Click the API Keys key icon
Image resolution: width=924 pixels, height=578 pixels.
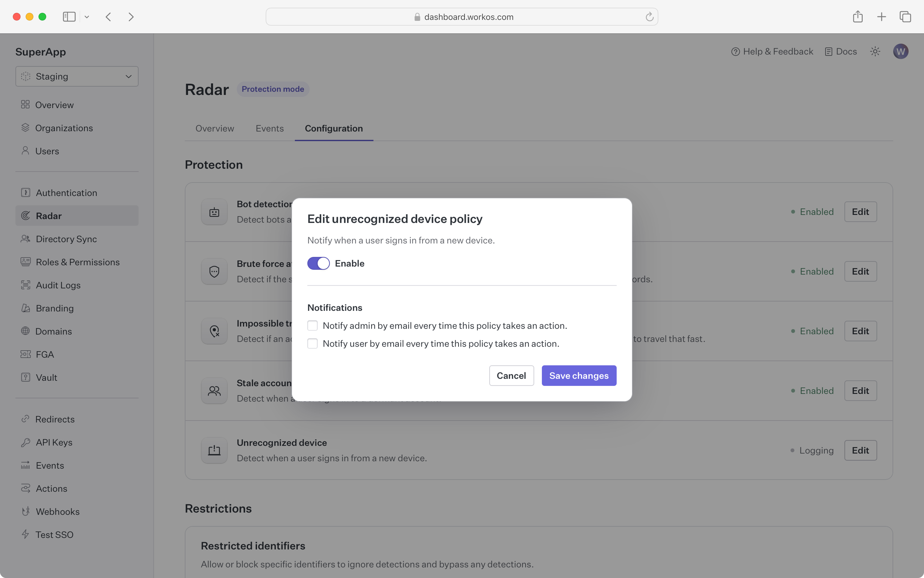(26, 442)
